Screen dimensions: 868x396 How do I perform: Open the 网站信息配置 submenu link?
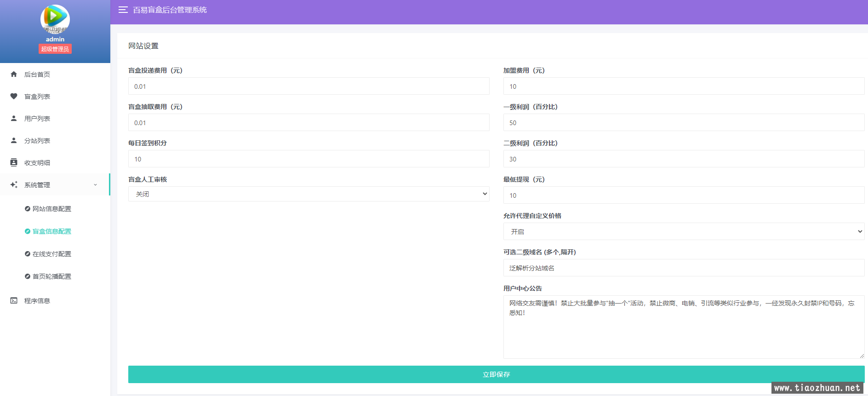[51, 209]
